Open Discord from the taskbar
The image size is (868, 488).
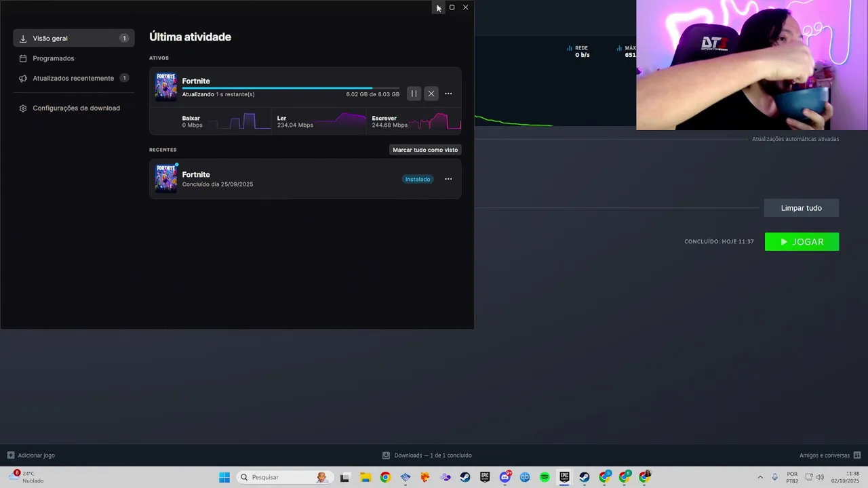pos(505,477)
